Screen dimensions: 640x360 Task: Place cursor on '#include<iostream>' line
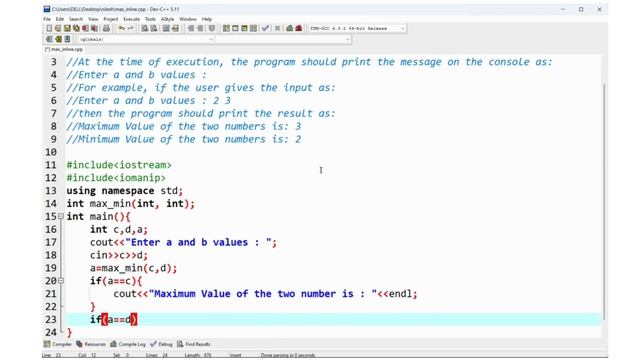click(x=119, y=165)
